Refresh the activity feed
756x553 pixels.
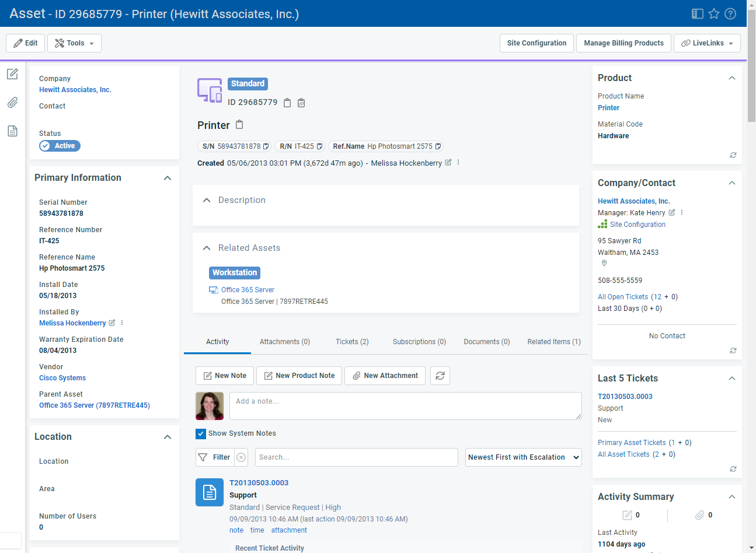tap(440, 376)
